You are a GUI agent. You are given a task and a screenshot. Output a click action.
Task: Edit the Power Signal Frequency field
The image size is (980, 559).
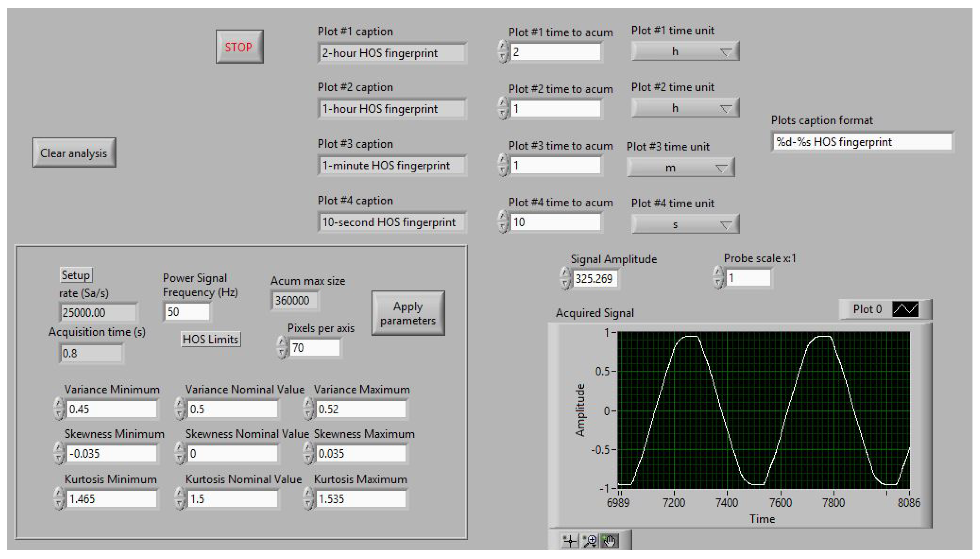(188, 311)
